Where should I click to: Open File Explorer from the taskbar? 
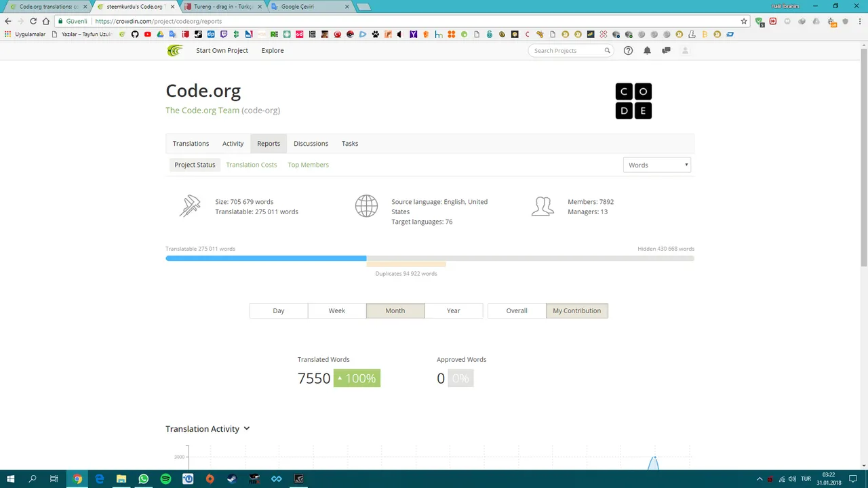coord(121,479)
